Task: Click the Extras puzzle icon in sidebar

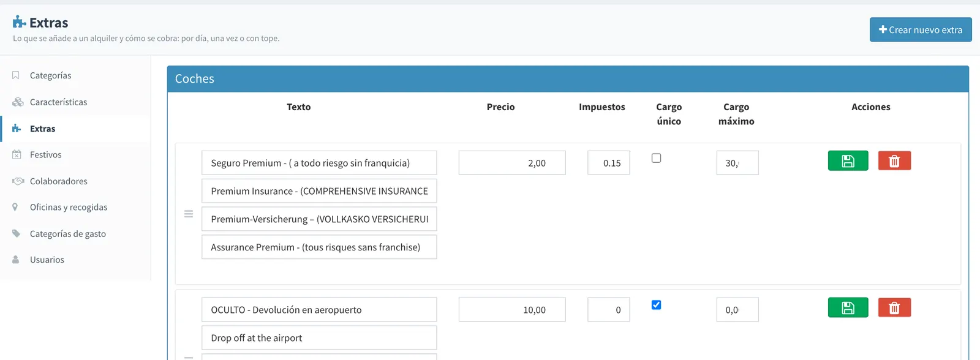Action: pyautogui.click(x=17, y=129)
